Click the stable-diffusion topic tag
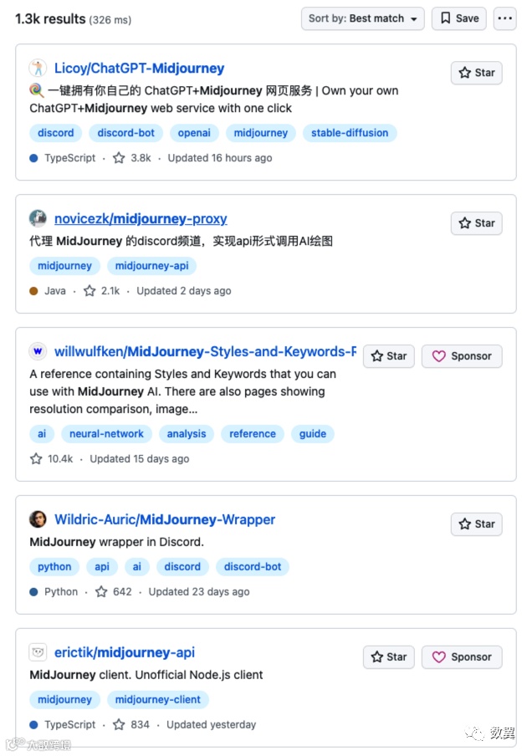This screenshot has height=756, width=532. pyautogui.click(x=350, y=133)
